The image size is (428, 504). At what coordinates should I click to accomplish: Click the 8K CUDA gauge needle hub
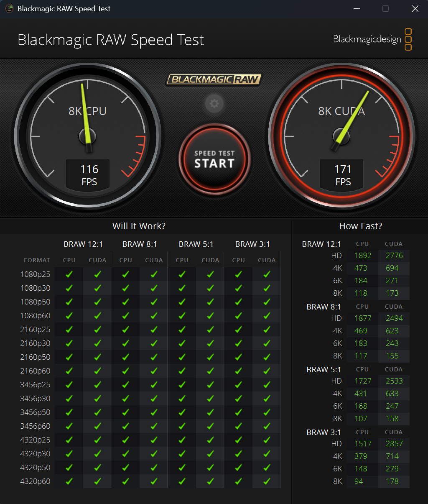click(x=341, y=136)
